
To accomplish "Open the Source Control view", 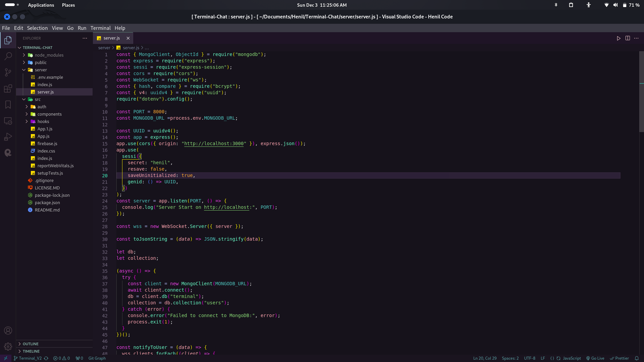I will (8, 72).
